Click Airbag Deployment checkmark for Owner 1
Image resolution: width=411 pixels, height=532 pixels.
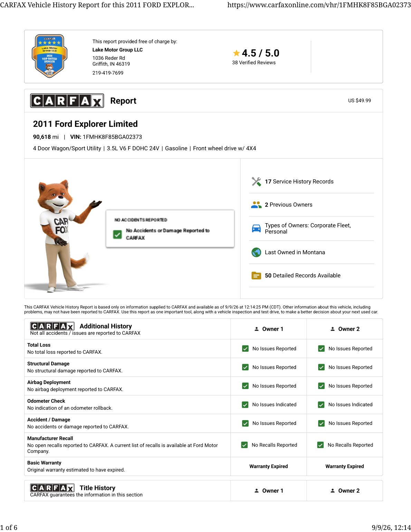tap(245, 386)
